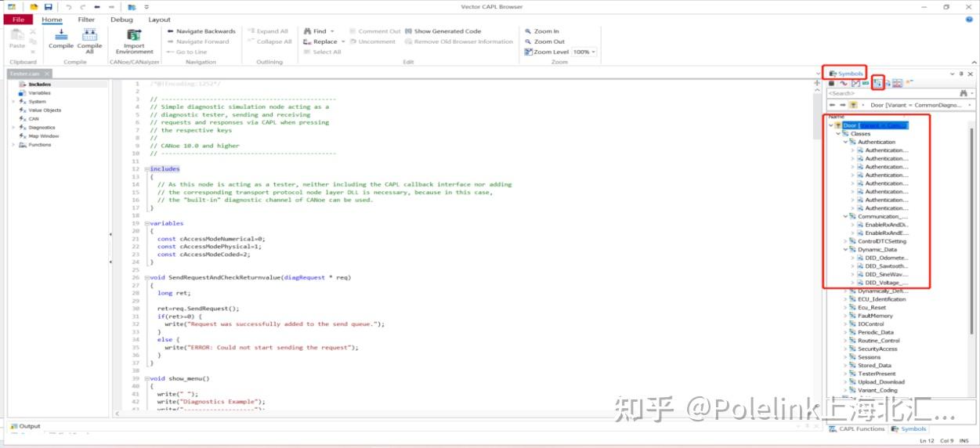
Task: Select DID_SineWav item in Symbols tree
Action: coord(887,274)
